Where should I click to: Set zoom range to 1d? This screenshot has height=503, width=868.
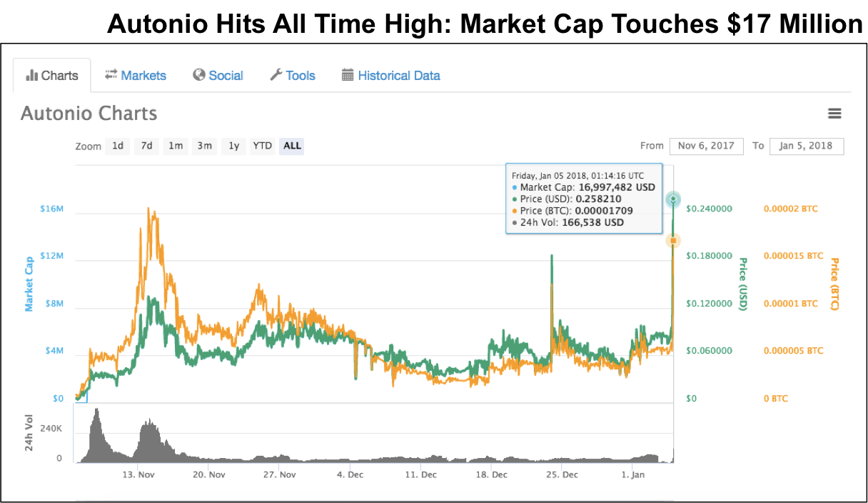point(118,146)
